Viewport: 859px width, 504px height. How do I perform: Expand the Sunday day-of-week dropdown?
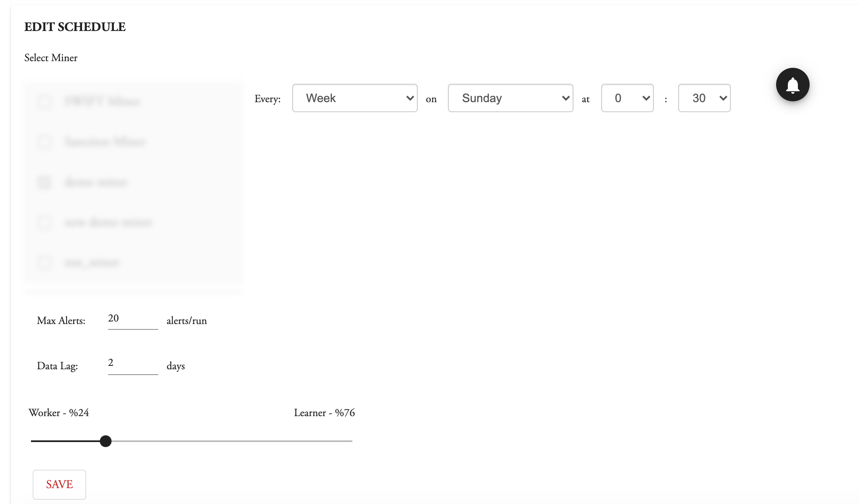pyautogui.click(x=510, y=98)
